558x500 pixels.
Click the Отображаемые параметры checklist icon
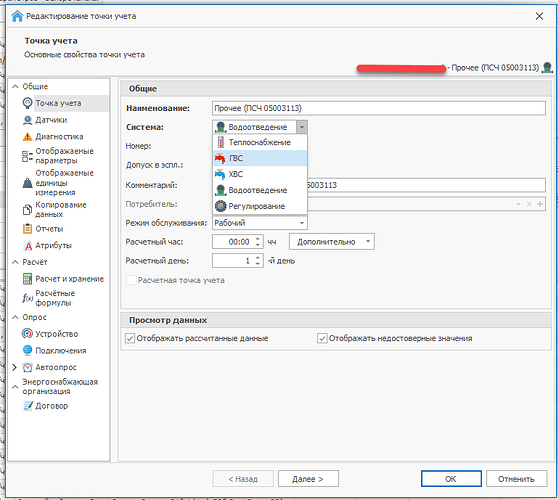tap(27, 156)
